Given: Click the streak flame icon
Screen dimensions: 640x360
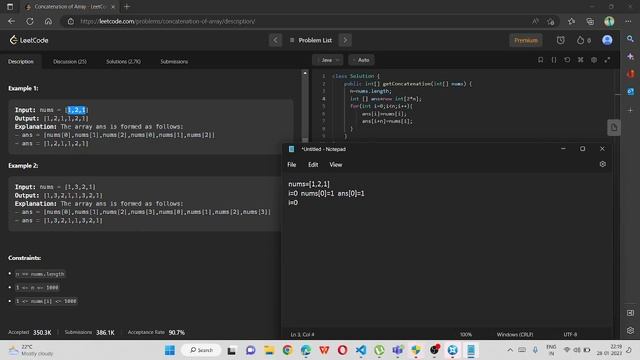Looking at the screenshot, I should click(580, 40).
